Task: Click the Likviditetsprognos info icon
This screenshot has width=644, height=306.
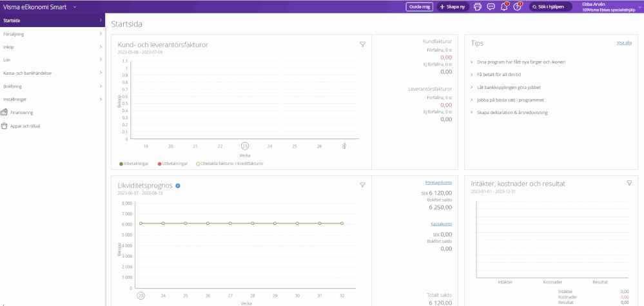Action: coord(178,186)
